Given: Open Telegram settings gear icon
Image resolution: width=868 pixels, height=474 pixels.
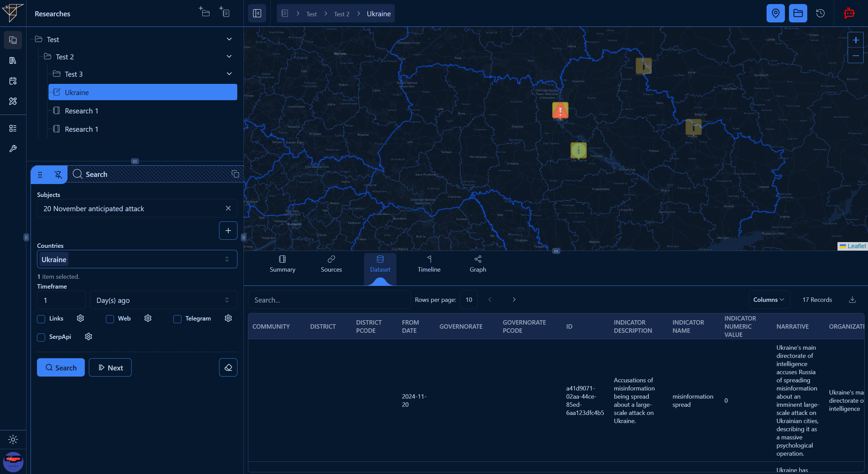Looking at the screenshot, I should click(228, 318).
